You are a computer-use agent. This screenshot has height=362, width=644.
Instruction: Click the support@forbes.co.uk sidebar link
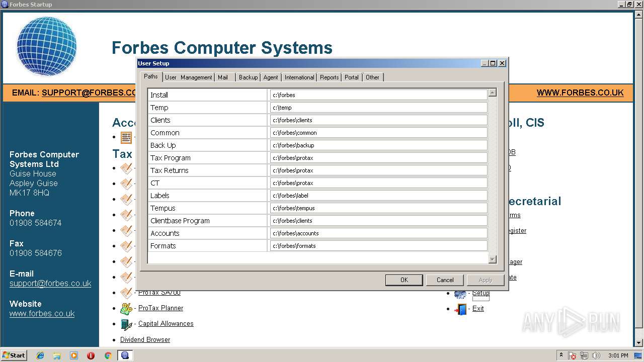50,284
